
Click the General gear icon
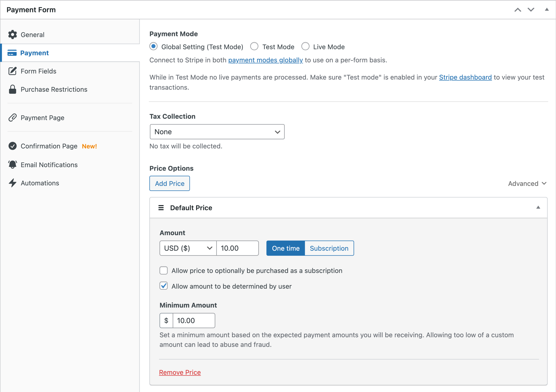12,35
